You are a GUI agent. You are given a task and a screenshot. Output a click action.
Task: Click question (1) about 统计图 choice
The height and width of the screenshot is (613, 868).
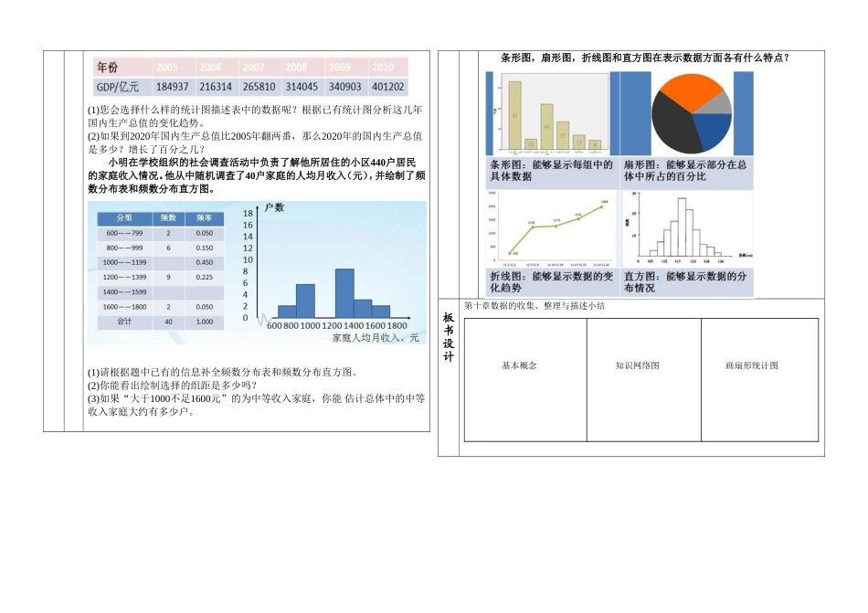click(255, 116)
